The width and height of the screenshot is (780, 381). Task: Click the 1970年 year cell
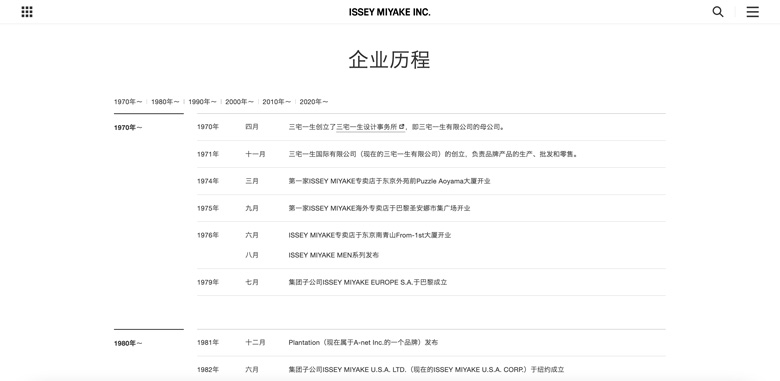point(208,127)
